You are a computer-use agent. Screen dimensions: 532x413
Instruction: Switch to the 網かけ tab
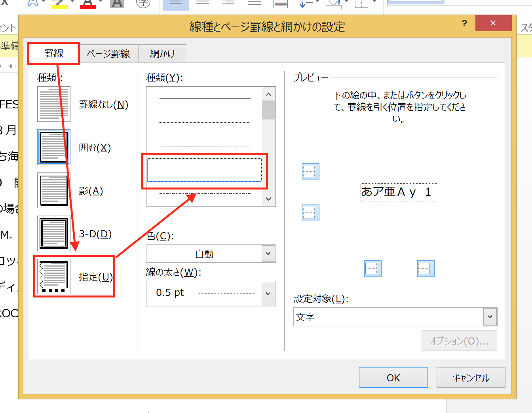[162, 53]
